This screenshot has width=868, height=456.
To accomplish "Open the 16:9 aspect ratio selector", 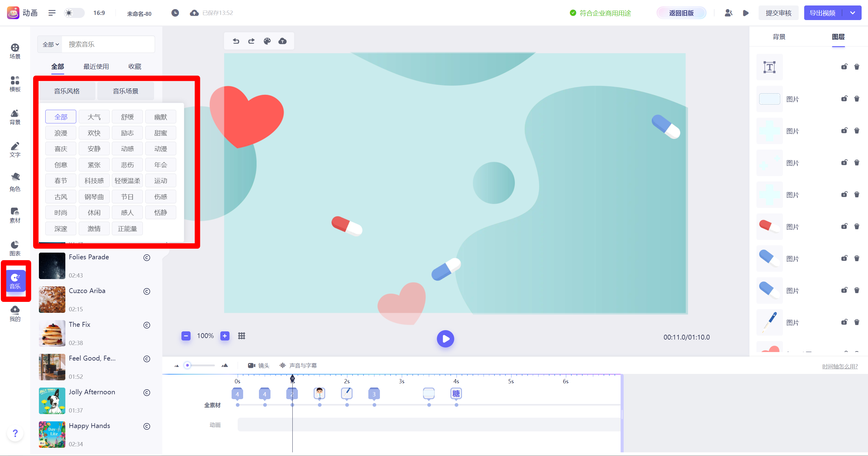I will (99, 13).
